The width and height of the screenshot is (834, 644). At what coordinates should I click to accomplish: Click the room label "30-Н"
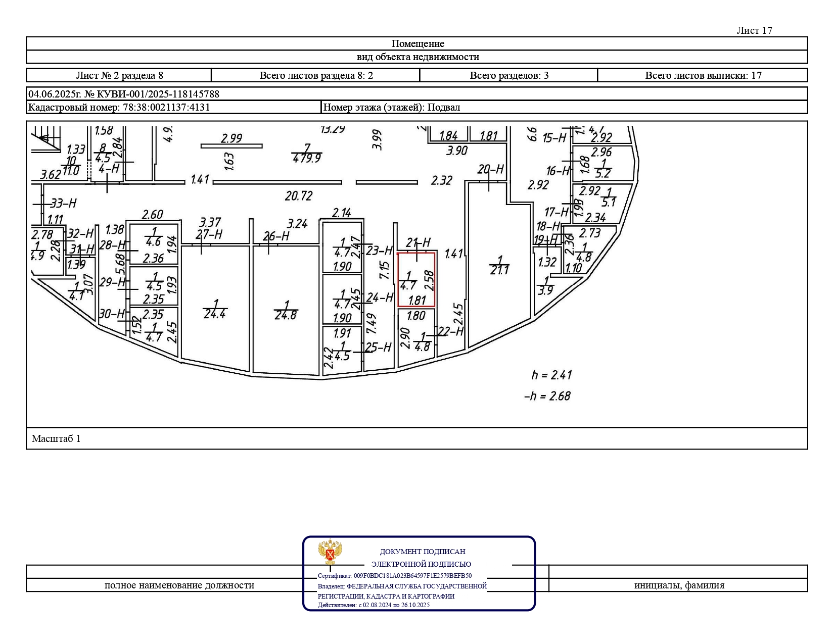(112, 314)
